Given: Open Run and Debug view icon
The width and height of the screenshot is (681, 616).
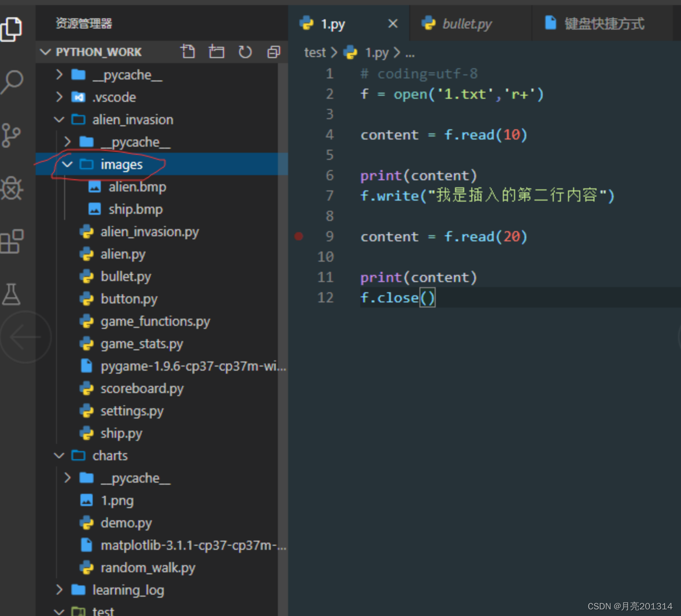Looking at the screenshot, I should pos(12,189).
